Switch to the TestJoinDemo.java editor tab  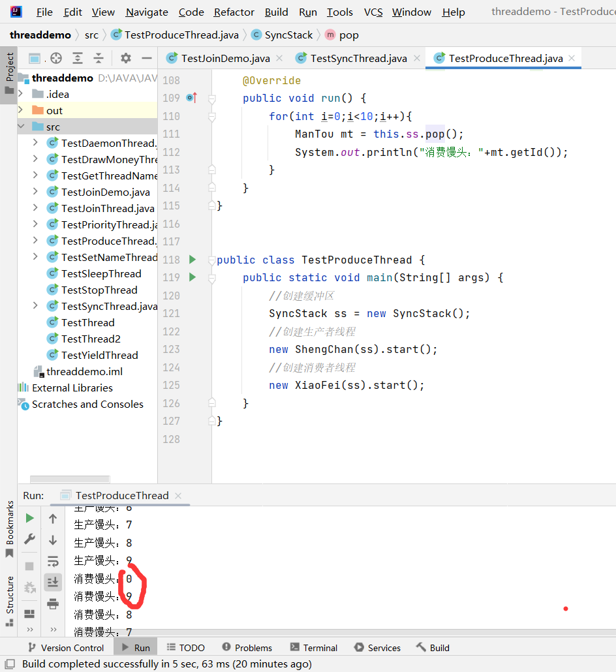pos(226,58)
